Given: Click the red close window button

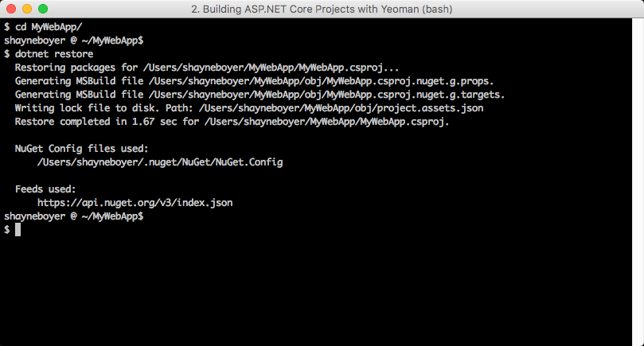Looking at the screenshot, I should point(11,9).
